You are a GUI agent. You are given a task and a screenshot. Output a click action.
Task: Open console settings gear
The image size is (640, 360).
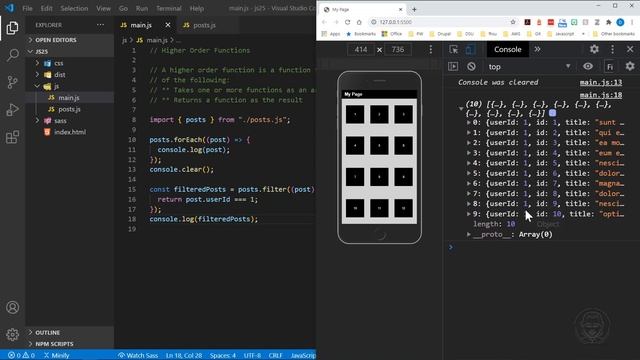pyautogui.click(x=630, y=66)
